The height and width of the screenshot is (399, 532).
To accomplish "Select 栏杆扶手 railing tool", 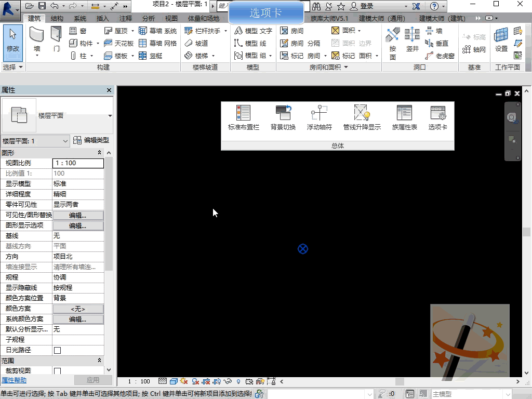I will point(203,31).
